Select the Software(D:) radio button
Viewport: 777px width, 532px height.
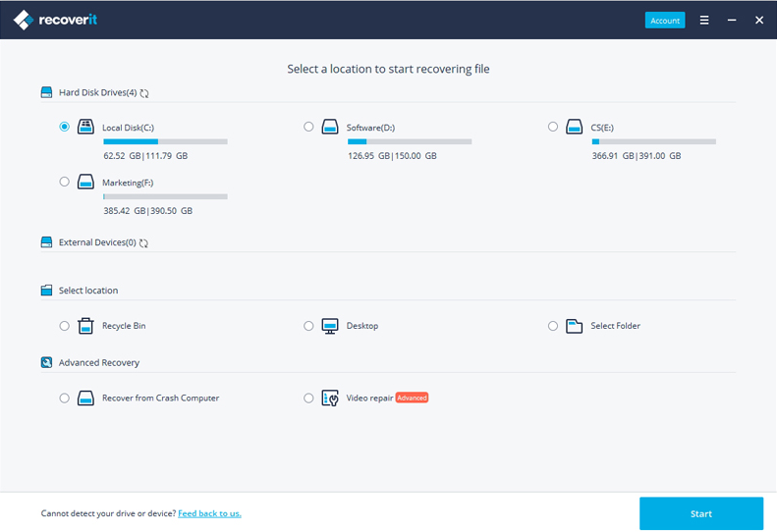pyautogui.click(x=308, y=127)
